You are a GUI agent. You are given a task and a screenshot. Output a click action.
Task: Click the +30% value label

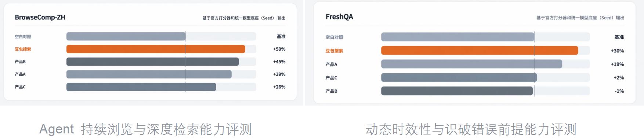[x=617, y=51]
